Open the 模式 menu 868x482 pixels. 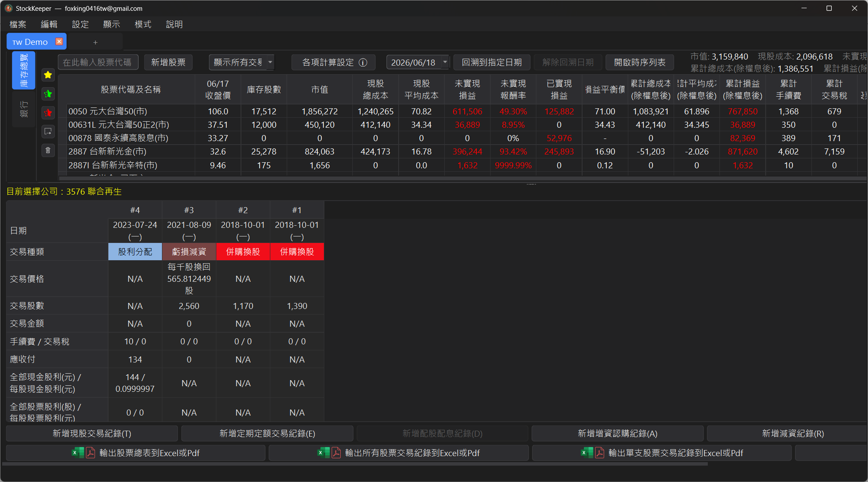pyautogui.click(x=143, y=25)
